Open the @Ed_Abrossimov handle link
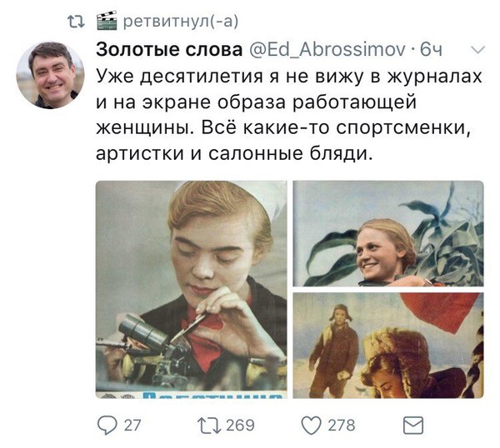 [327, 50]
